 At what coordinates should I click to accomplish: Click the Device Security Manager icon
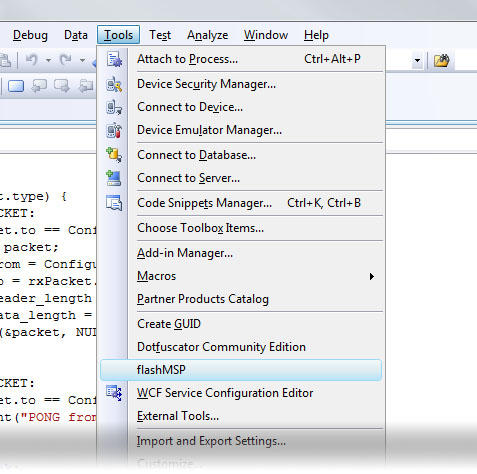[114, 84]
